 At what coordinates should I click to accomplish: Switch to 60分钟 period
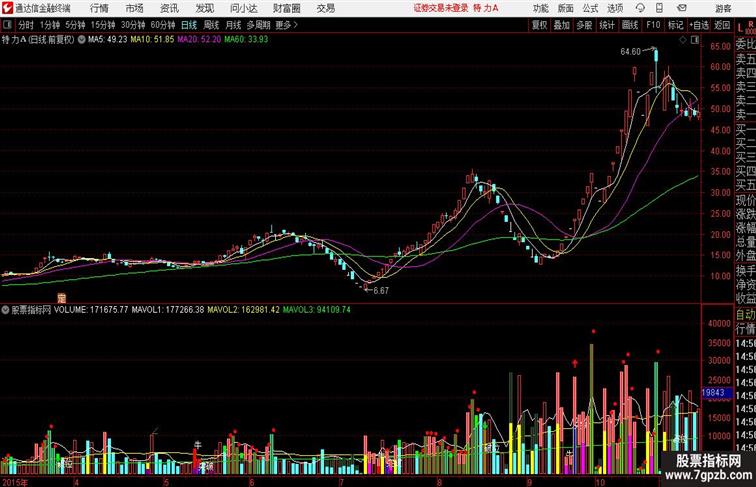pyautogui.click(x=163, y=25)
